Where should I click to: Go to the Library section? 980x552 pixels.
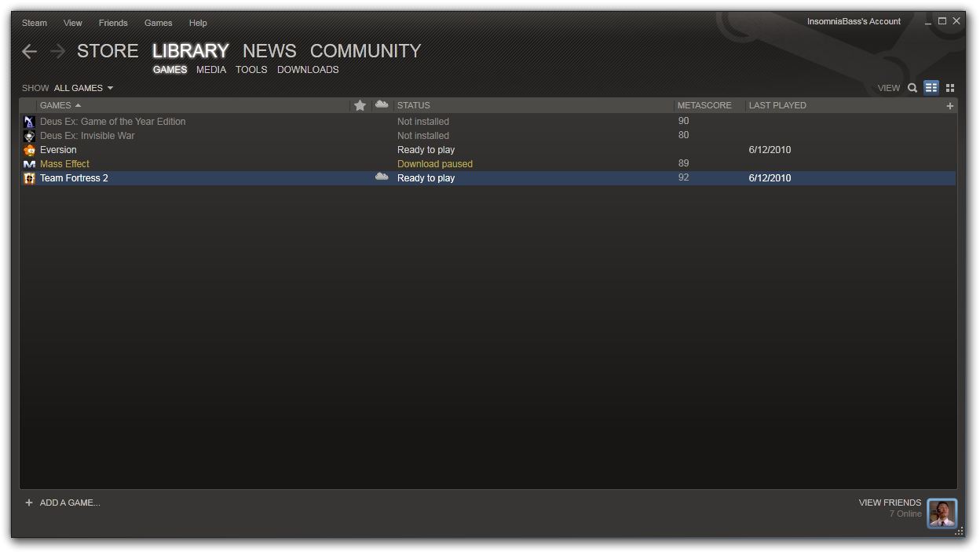point(191,51)
